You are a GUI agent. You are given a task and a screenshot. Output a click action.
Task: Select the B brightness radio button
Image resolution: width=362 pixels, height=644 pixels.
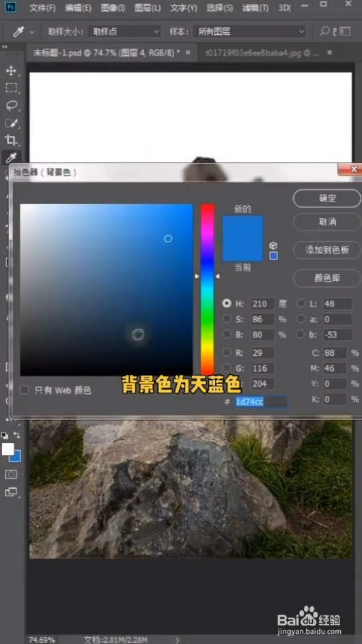pyautogui.click(x=226, y=335)
